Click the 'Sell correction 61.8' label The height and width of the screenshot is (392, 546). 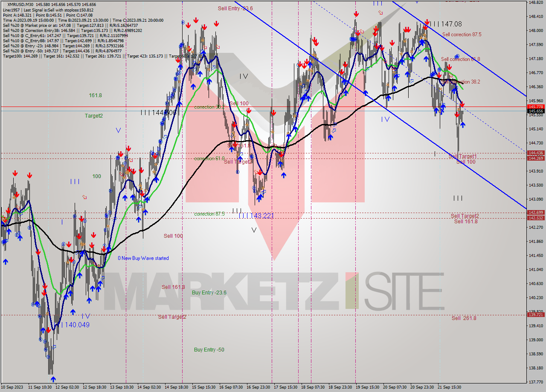pos(460,59)
